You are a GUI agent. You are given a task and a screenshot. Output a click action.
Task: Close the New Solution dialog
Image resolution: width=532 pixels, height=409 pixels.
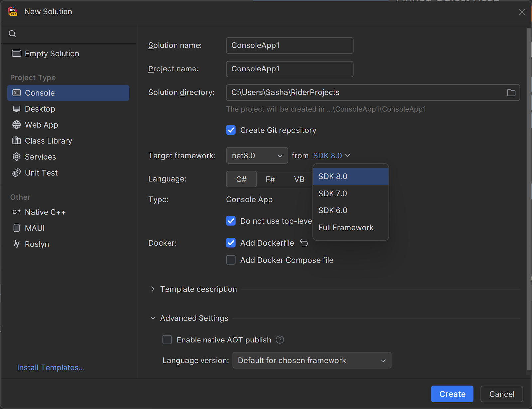tap(522, 12)
